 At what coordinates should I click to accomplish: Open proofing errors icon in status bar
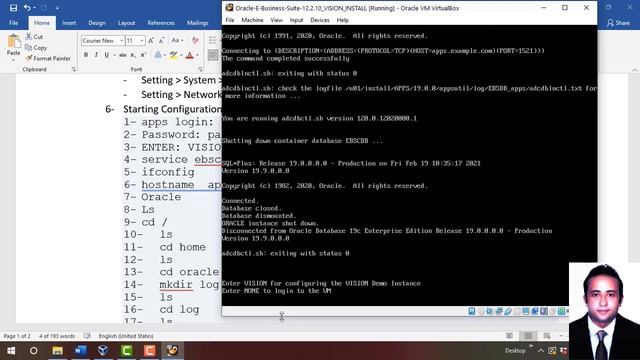point(87,336)
